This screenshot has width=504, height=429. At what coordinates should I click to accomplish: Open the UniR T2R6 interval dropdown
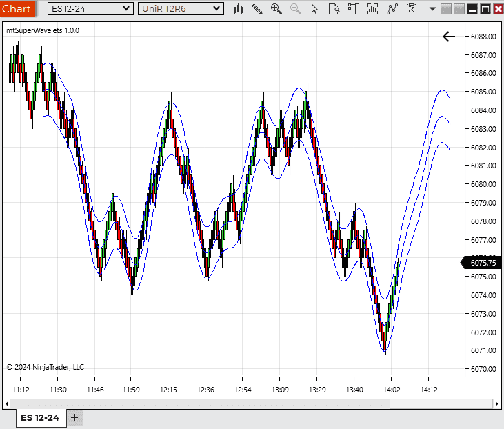[181, 9]
